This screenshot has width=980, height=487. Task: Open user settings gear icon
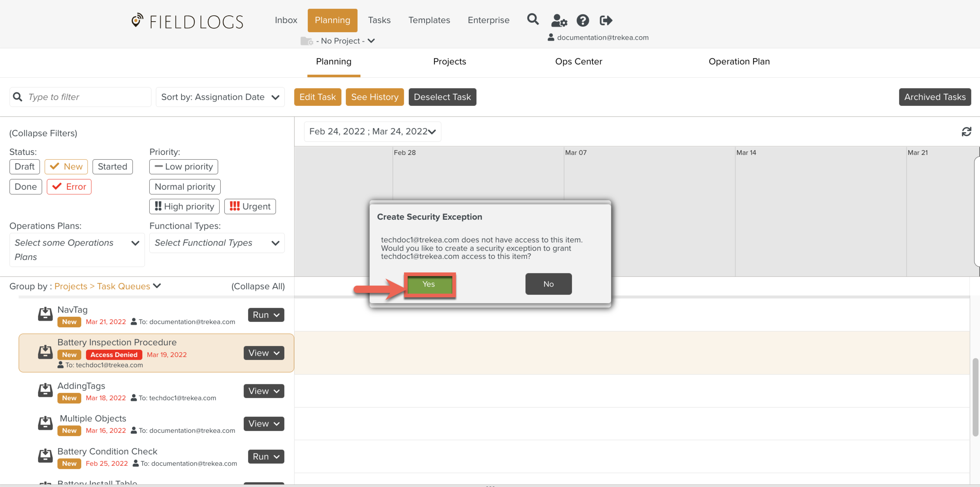tap(559, 20)
